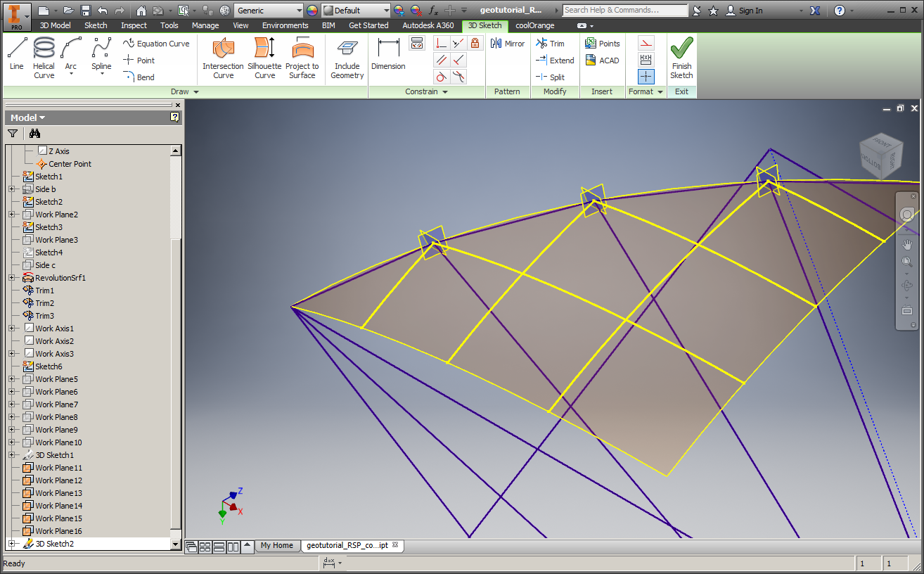Open the color wheel appearance picker
The width and height of the screenshot is (924, 574).
point(312,11)
